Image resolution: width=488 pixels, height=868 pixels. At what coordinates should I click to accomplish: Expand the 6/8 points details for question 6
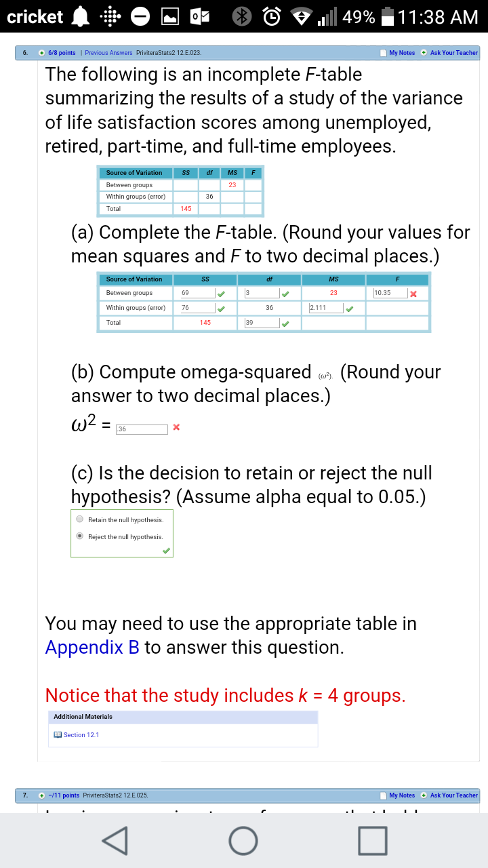coord(42,52)
